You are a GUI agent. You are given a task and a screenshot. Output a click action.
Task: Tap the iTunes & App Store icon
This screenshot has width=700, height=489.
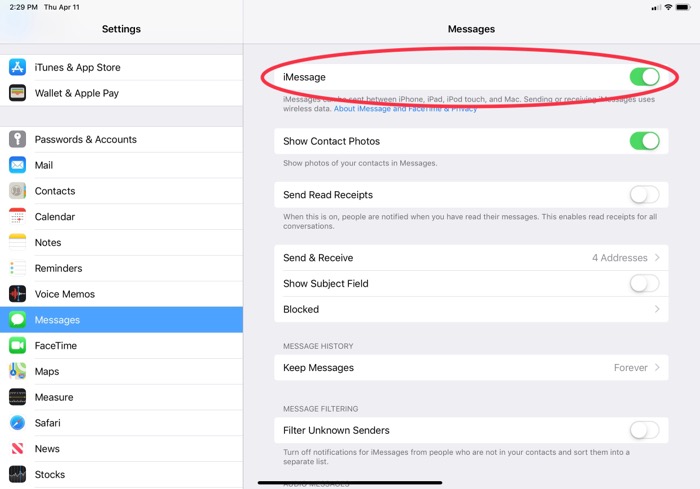[17, 67]
